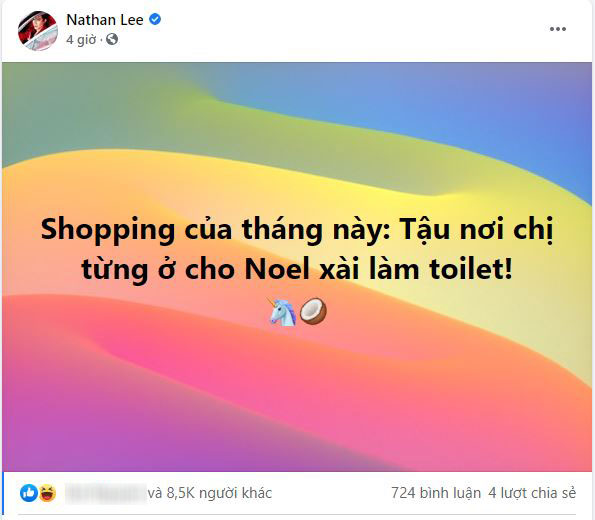Screen dimensions: 595x520
Task: Open Nathan Lee's profile picture
Action: [x=38, y=30]
